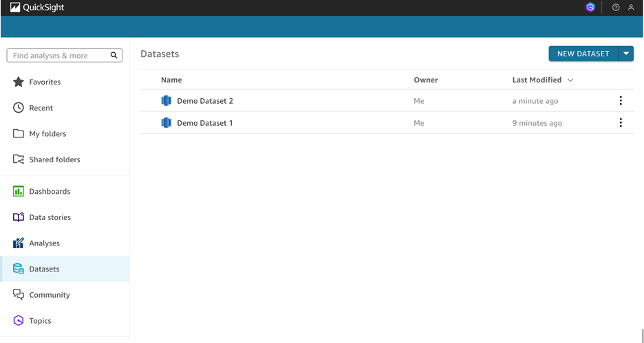The image size is (644, 343).
Task: Click the Topics hexagon icon
Action: click(19, 320)
